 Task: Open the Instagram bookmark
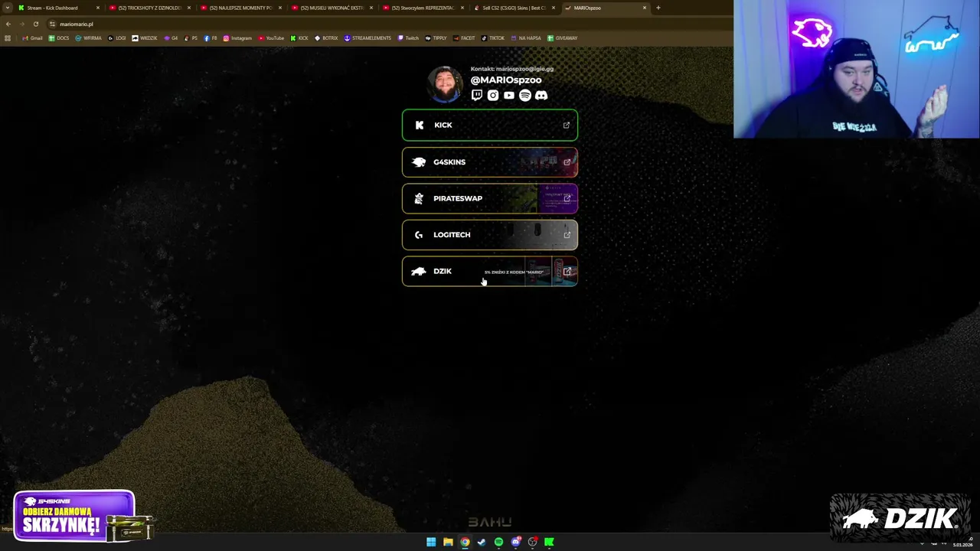(237, 37)
